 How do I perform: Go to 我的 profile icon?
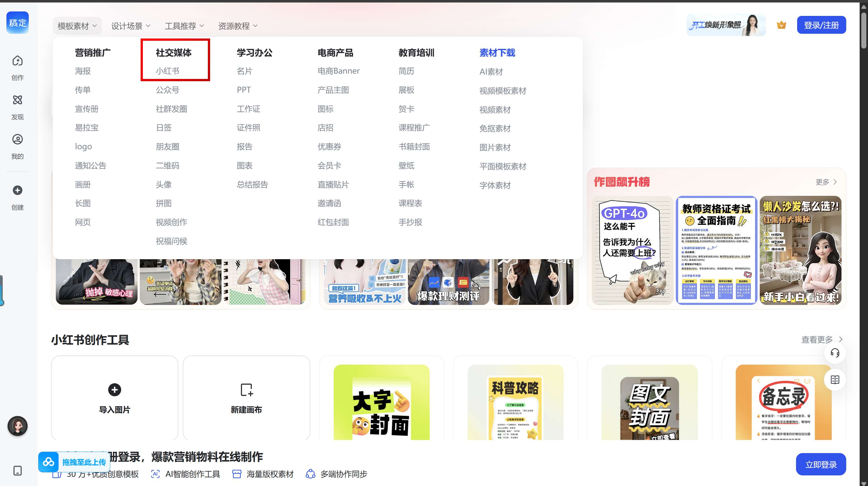(x=18, y=139)
